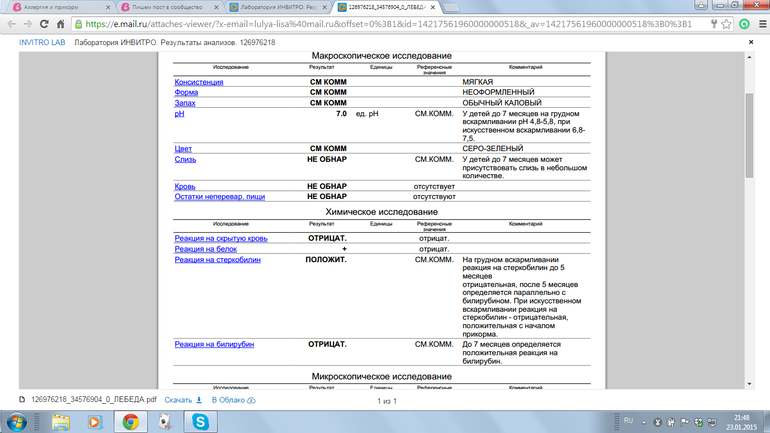Click the Windows Start button
Screen dimensions: 770x433
17,422
